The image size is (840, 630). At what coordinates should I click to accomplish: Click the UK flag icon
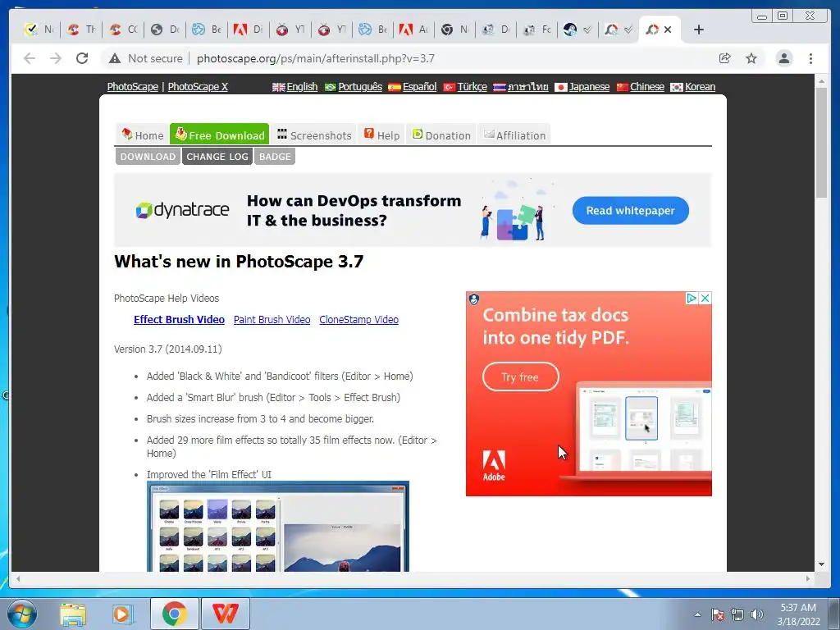pos(279,87)
